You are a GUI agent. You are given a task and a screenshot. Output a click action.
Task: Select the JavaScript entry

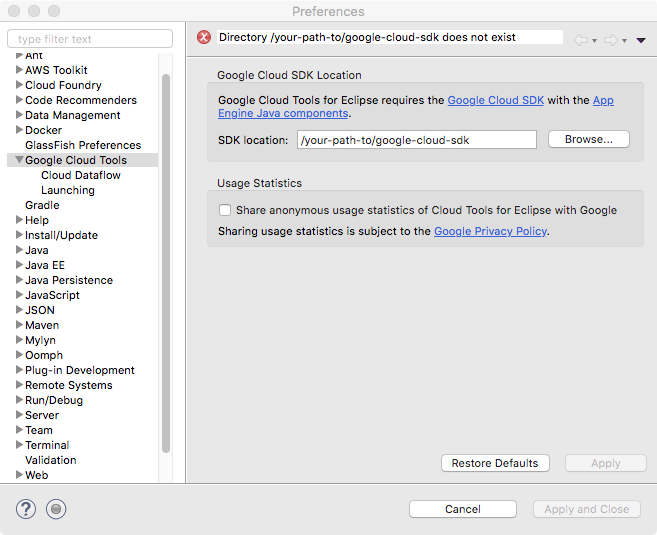point(52,295)
